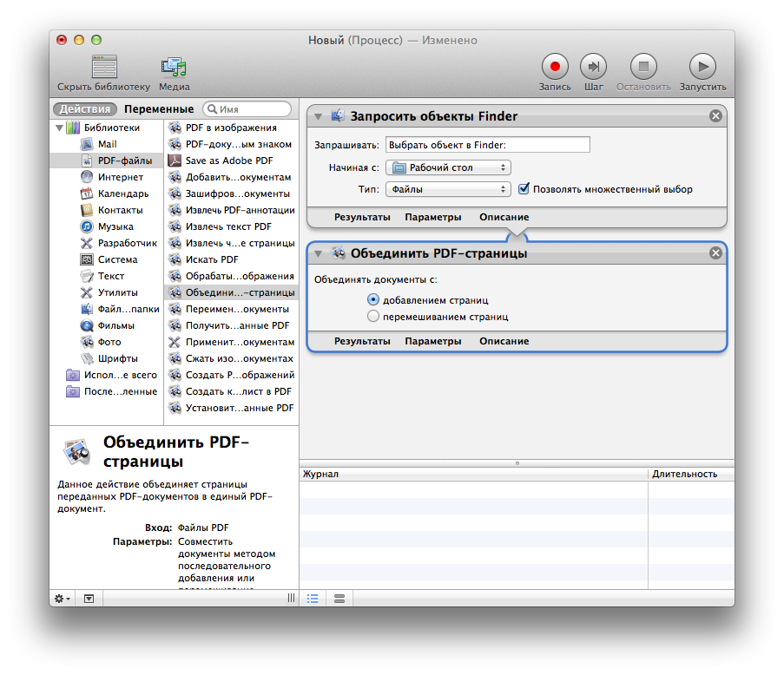Select добавлением страниц radio option

click(x=373, y=299)
